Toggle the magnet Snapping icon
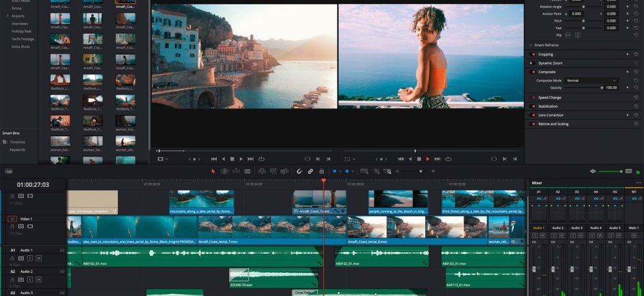Image resolution: width=644 pixels, height=296 pixels. pos(299,171)
